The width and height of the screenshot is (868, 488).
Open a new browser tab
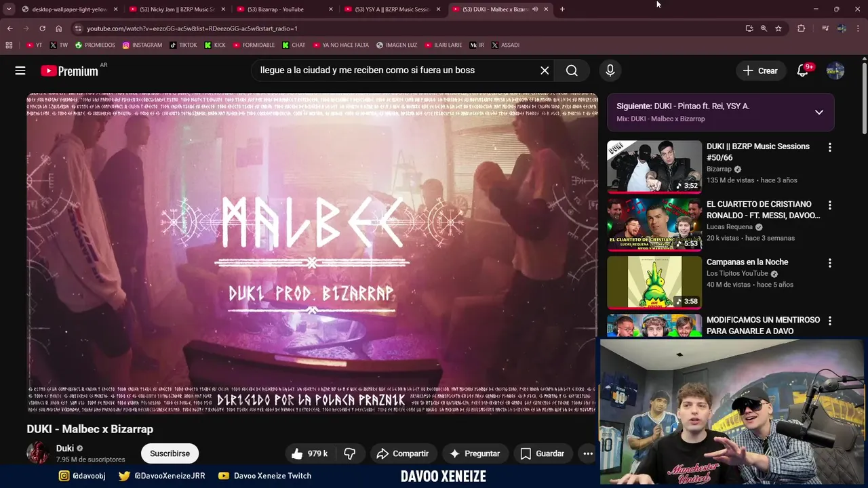(562, 9)
